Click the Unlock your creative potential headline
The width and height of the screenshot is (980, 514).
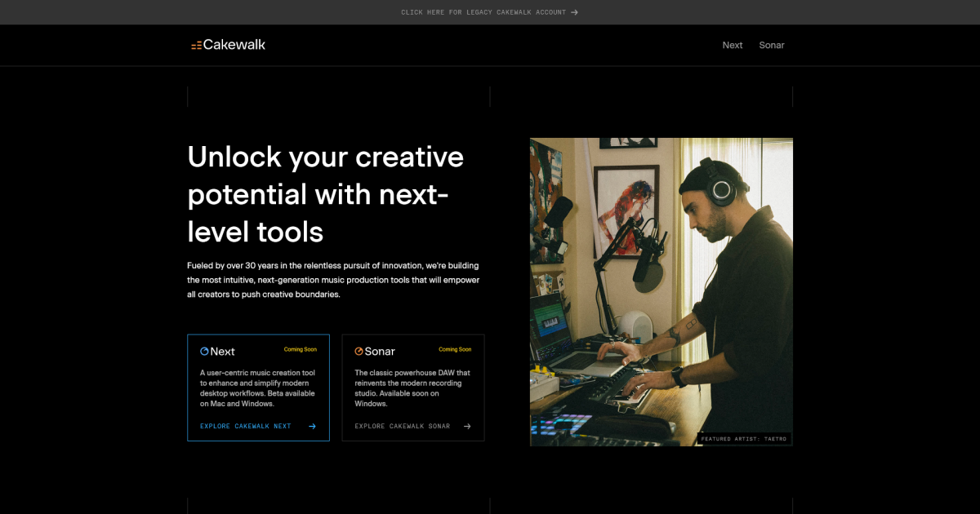(326, 194)
